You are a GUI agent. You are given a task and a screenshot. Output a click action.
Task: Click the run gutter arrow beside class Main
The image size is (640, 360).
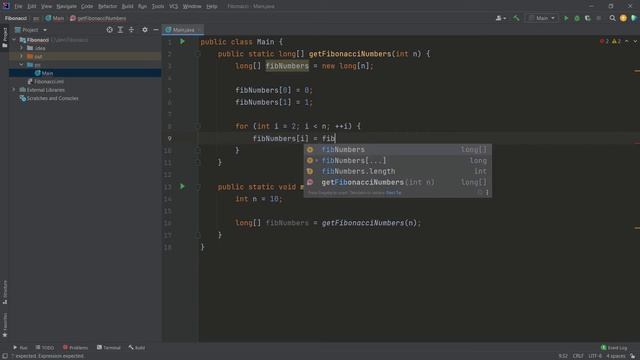182,42
